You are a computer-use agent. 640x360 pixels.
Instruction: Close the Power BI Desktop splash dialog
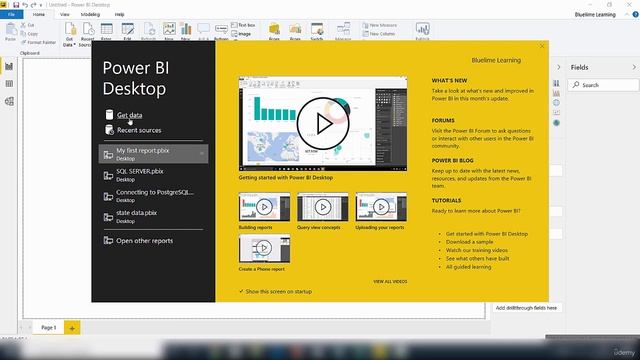tap(542, 46)
